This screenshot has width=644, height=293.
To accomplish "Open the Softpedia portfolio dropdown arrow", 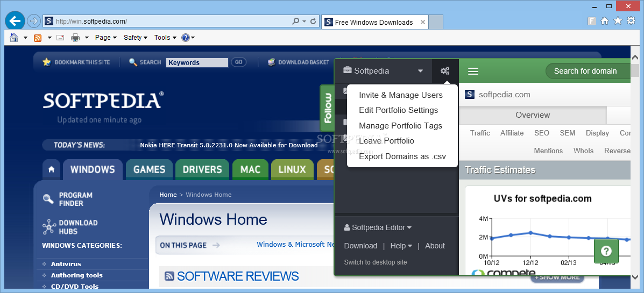I will point(420,71).
